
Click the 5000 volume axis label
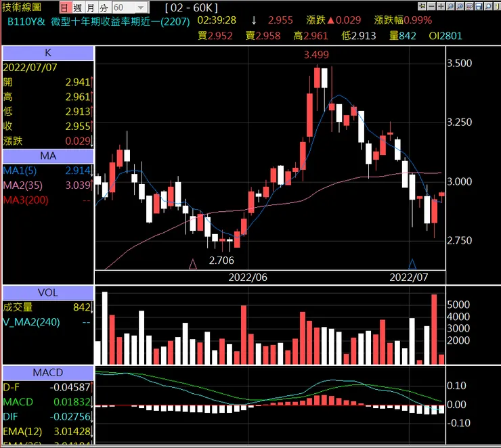click(x=458, y=305)
